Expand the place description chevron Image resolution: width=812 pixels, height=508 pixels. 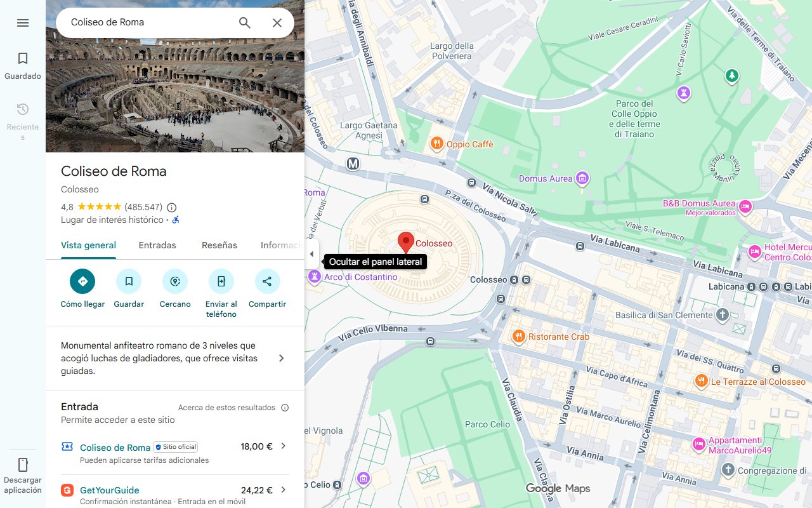282,358
